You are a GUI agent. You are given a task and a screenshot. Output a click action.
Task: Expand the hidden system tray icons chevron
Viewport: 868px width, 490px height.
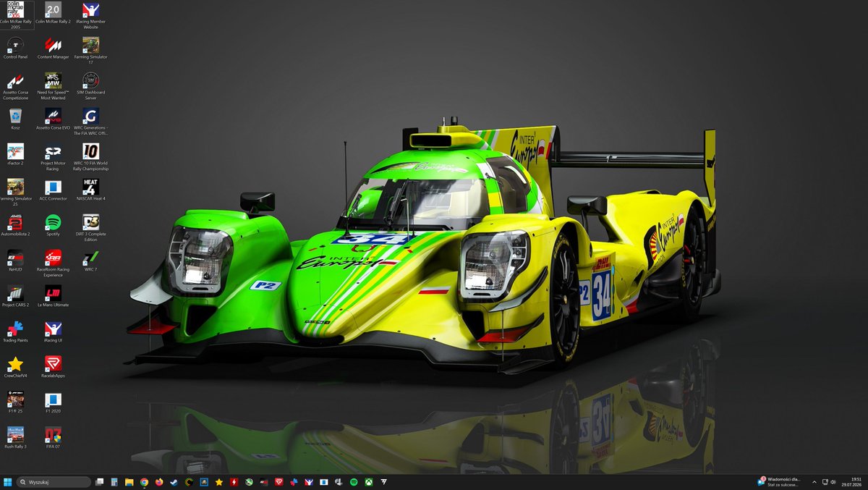click(814, 481)
